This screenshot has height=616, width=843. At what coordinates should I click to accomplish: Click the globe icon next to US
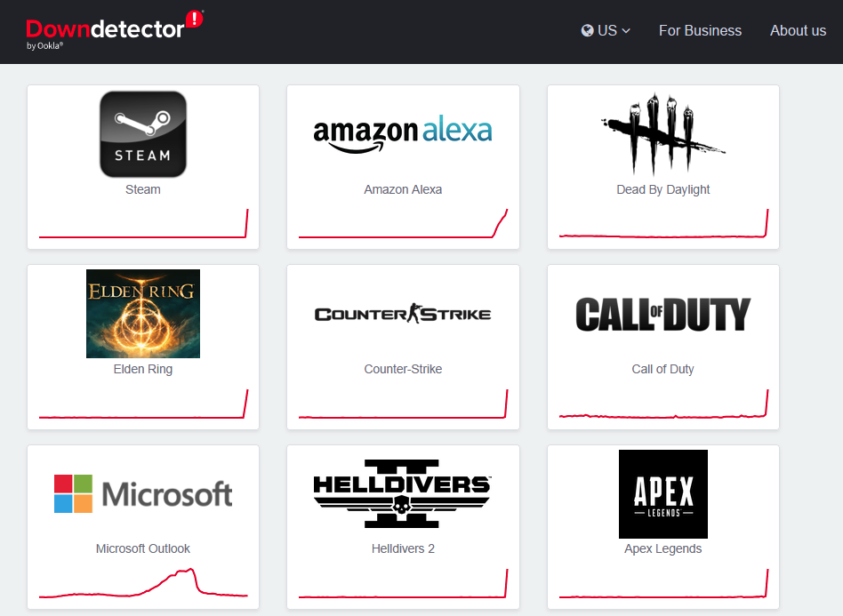(x=587, y=30)
